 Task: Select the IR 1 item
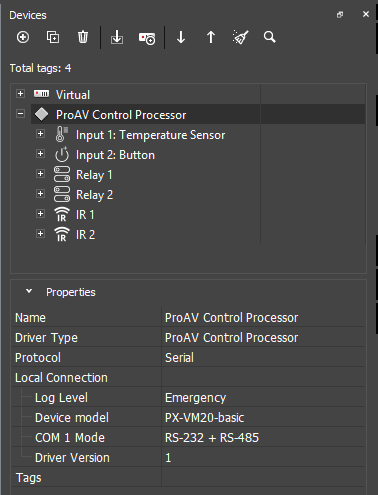coord(85,215)
